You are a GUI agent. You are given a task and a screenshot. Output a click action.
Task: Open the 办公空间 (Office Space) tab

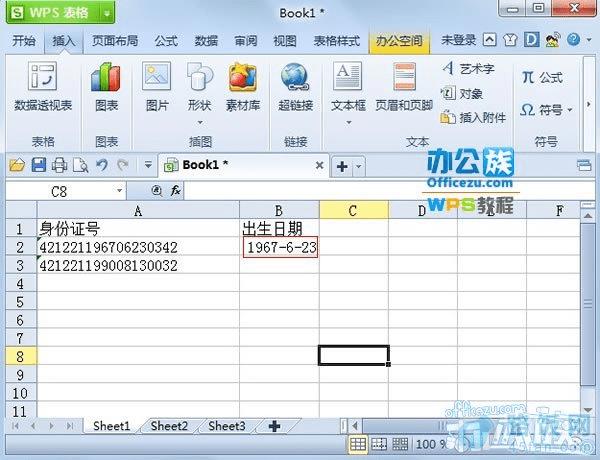(399, 41)
